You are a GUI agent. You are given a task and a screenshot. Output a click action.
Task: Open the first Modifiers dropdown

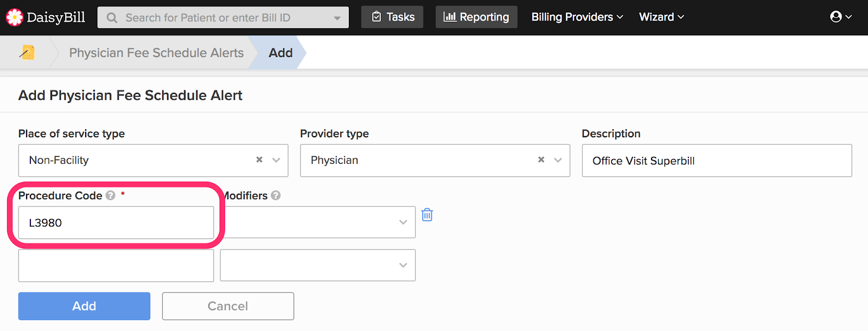tap(403, 222)
